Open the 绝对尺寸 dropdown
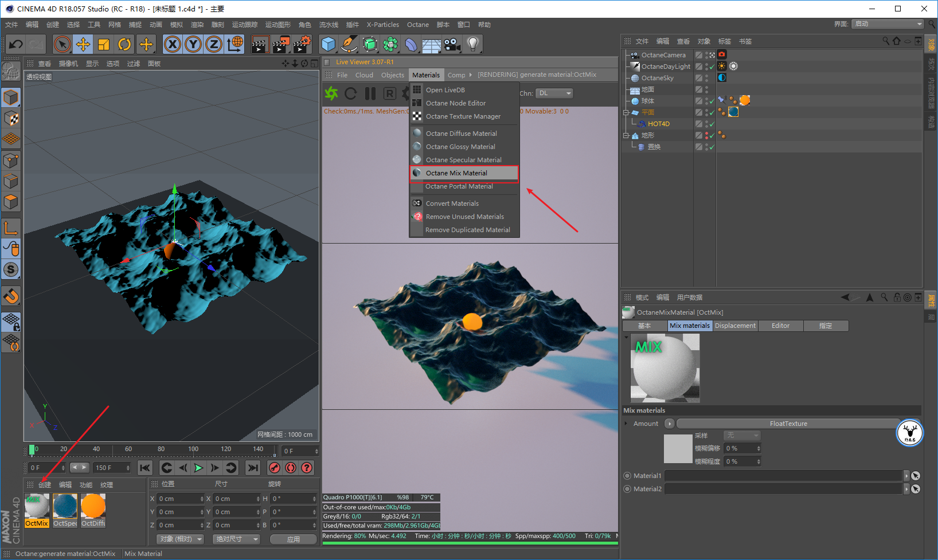Screen dimensions: 938x560 [237, 539]
